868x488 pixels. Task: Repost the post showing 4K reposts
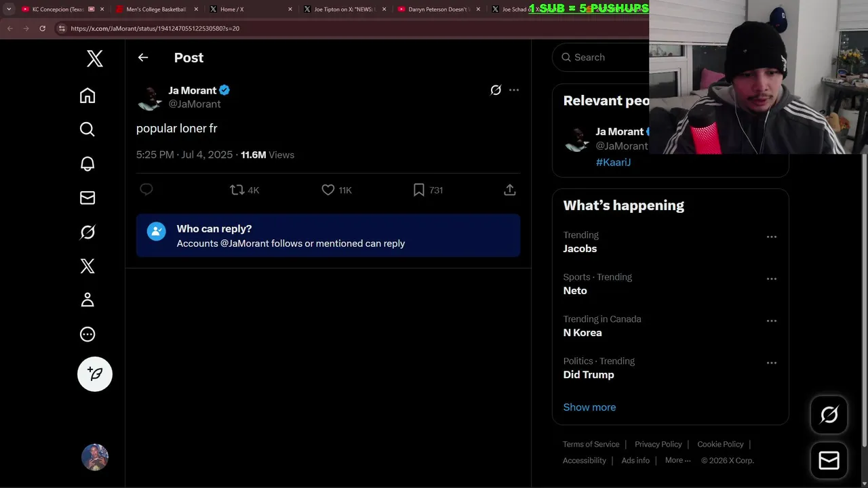[245, 190]
